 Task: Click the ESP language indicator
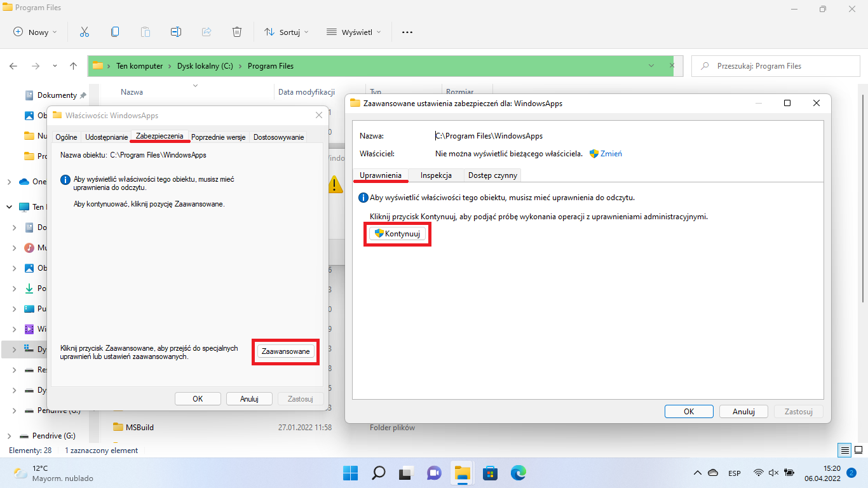735,473
